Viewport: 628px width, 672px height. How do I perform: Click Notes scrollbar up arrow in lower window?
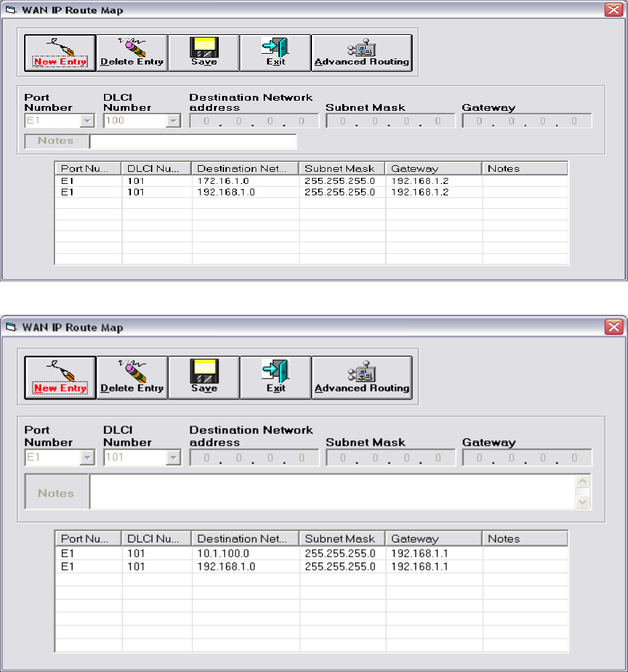tap(582, 481)
